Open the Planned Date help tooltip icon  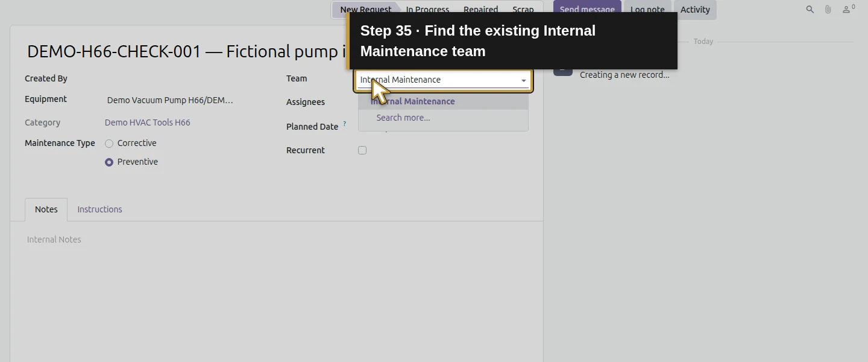coord(345,124)
